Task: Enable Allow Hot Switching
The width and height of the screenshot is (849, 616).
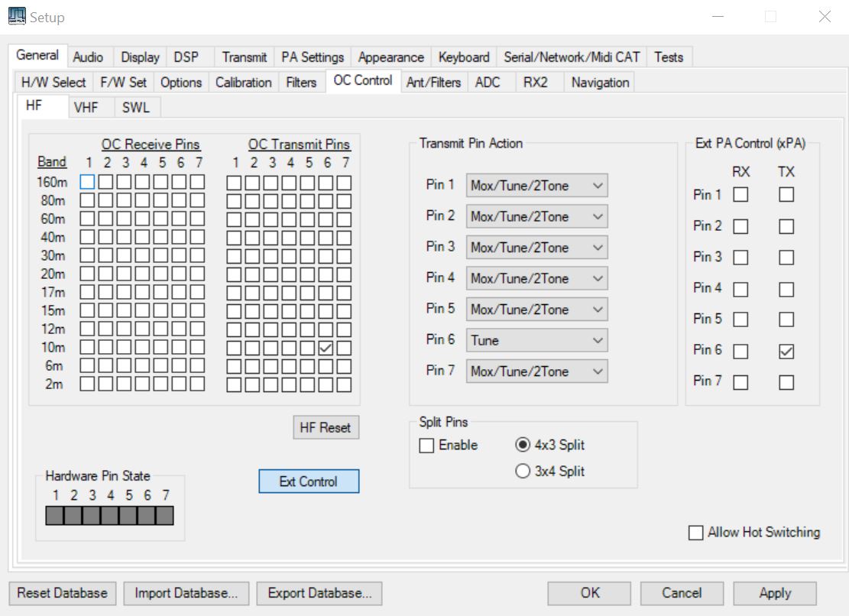Action: [696, 533]
